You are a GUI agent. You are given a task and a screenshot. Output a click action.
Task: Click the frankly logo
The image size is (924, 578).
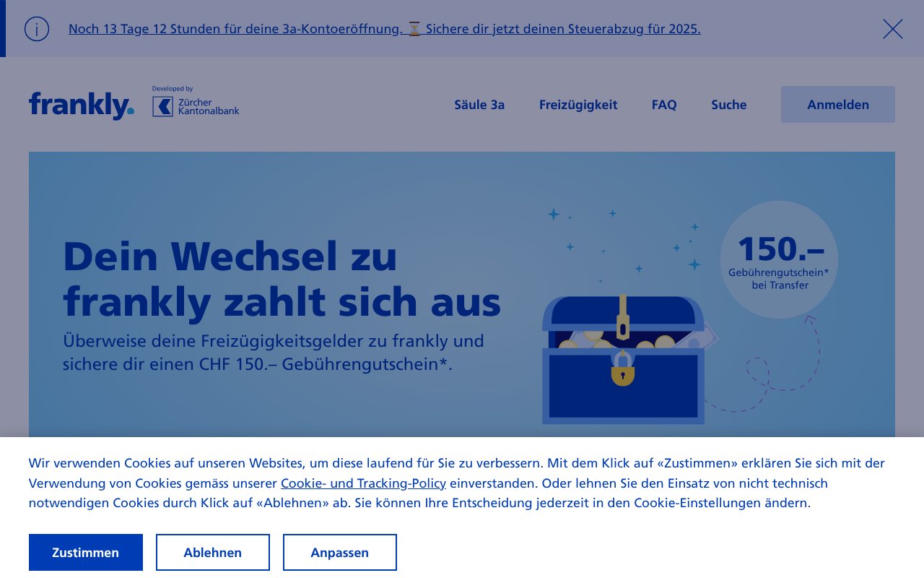[x=81, y=104]
